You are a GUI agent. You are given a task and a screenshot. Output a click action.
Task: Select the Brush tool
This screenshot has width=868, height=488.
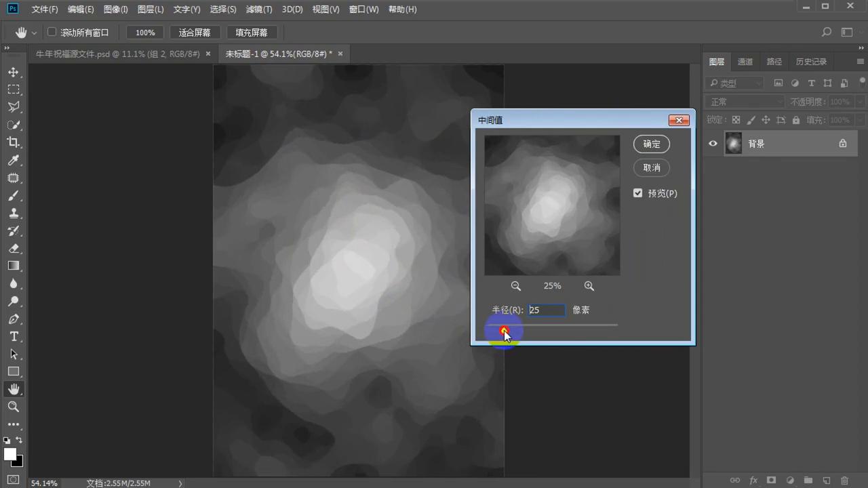(x=14, y=196)
